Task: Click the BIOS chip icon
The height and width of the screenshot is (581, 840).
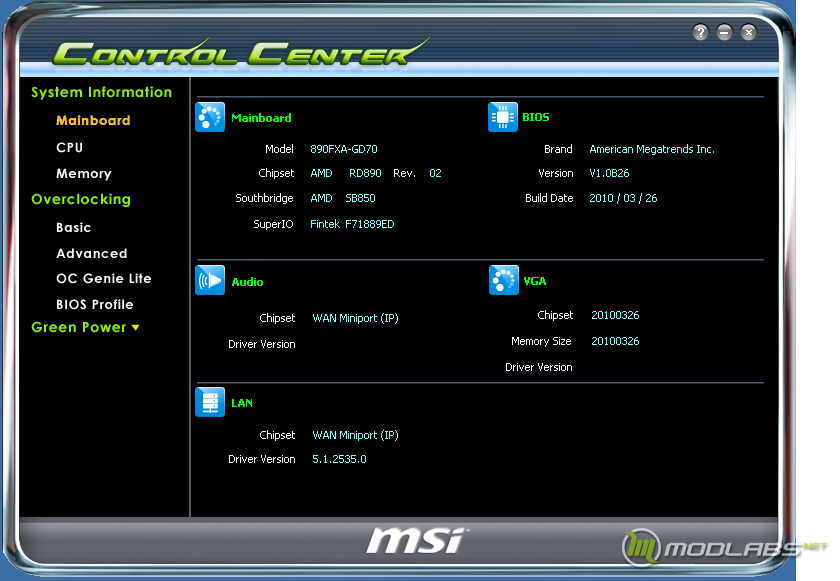Action: [x=502, y=117]
